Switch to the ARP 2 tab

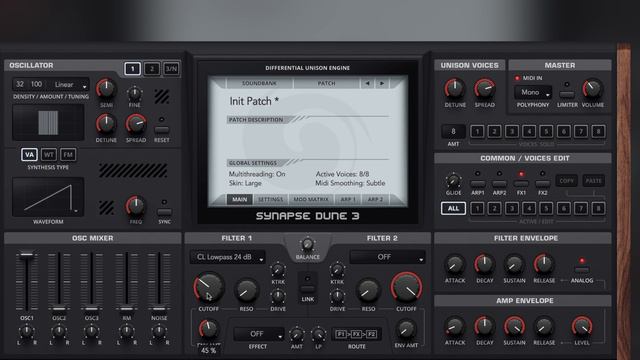click(375, 199)
